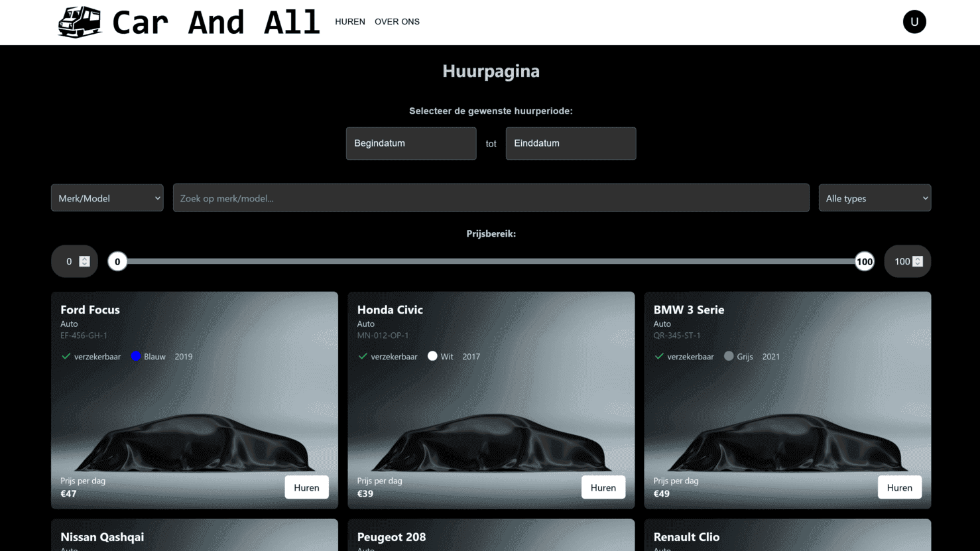Click the BMW 3 Serie covered car image
Image resolution: width=980 pixels, height=551 pixels.
pyautogui.click(x=788, y=442)
